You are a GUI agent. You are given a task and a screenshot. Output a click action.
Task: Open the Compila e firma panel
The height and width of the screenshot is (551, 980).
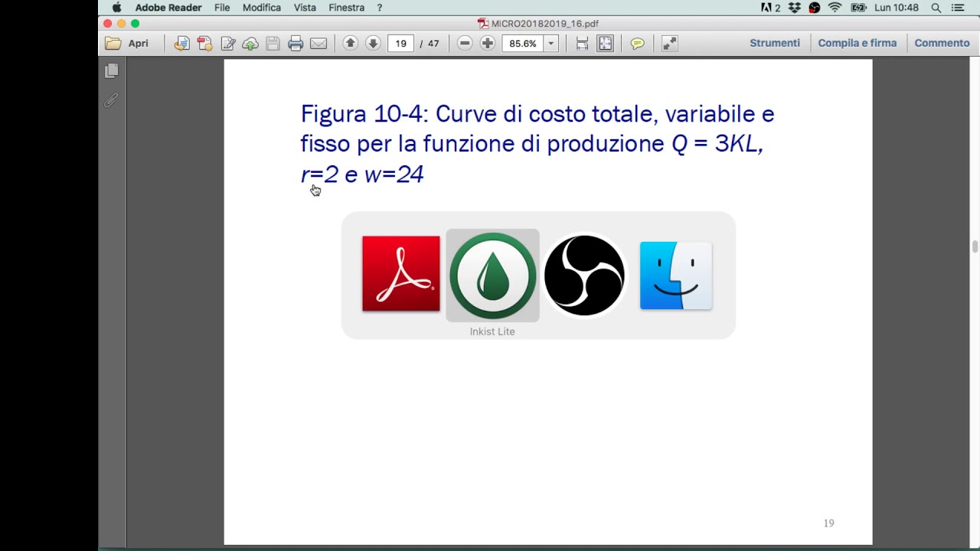click(x=857, y=43)
